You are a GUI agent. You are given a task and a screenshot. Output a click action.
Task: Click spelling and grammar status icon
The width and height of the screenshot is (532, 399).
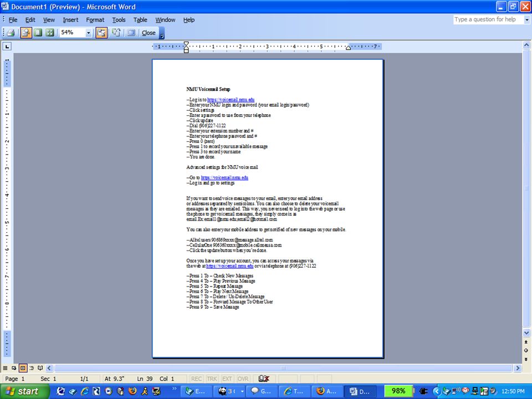(x=264, y=378)
